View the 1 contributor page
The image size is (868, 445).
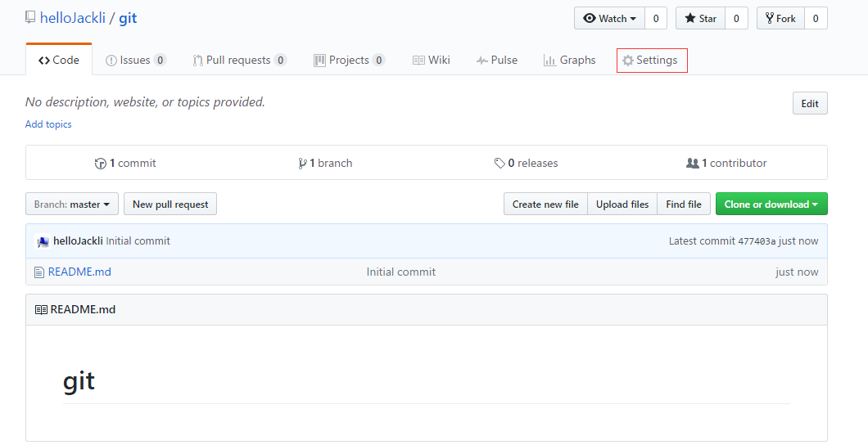[726, 163]
